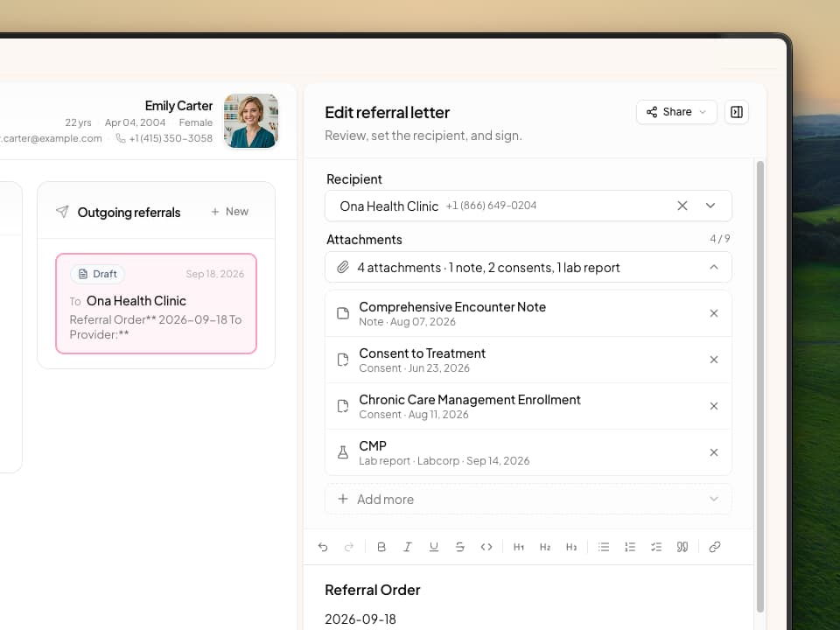The image size is (840, 630).
Task: Click the panel's vertical scrollbar
Action: click(x=759, y=386)
